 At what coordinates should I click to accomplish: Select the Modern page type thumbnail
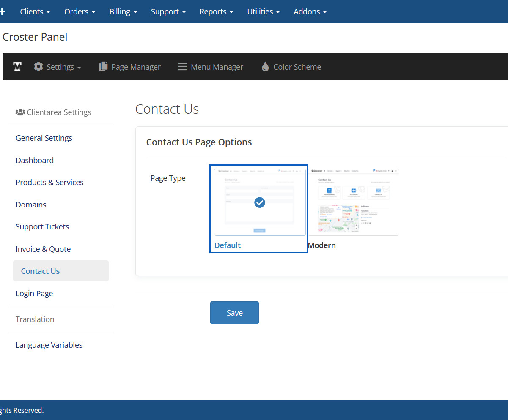(x=354, y=202)
